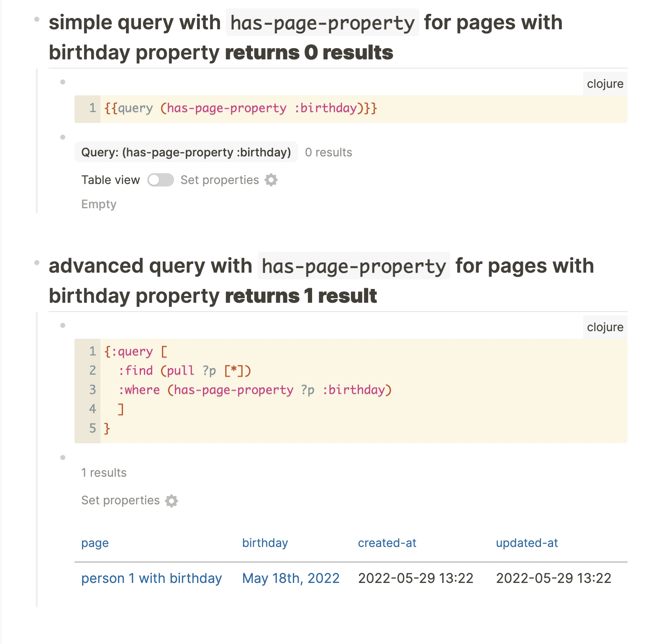The width and height of the screenshot is (656, 644).
Task: Sort results by the page column
Action: click(95, 543)
